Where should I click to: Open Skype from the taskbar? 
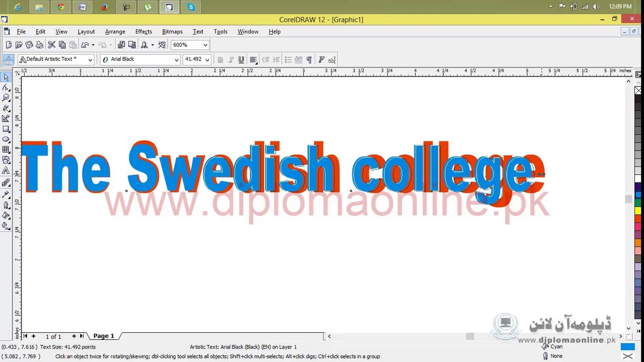[191, 7]
